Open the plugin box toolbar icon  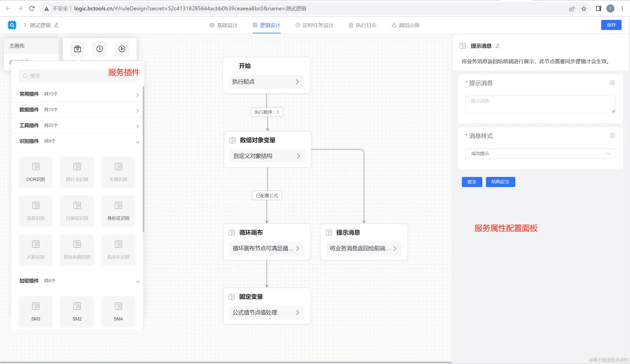click(x=78, y=49)
